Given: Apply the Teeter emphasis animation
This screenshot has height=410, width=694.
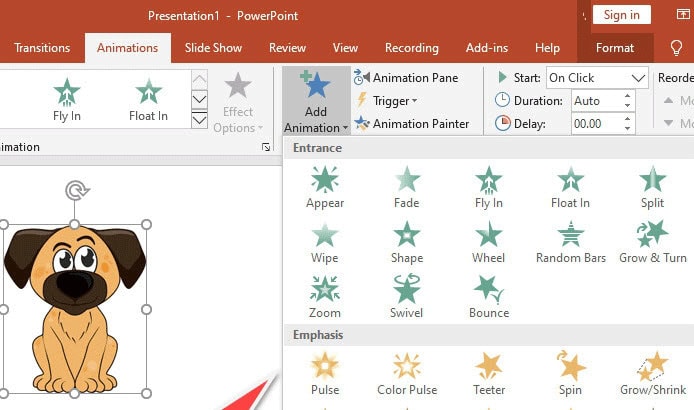Looking at the screenshot, I should [489, 374].
